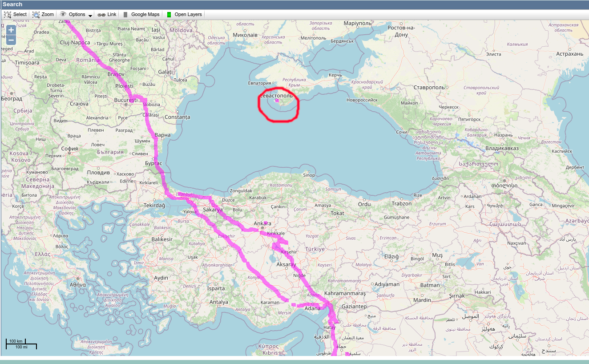The width and height of the screenshot is (589, 364).
Task: Switch to Open Layers base map
Action: coord(188,15)
